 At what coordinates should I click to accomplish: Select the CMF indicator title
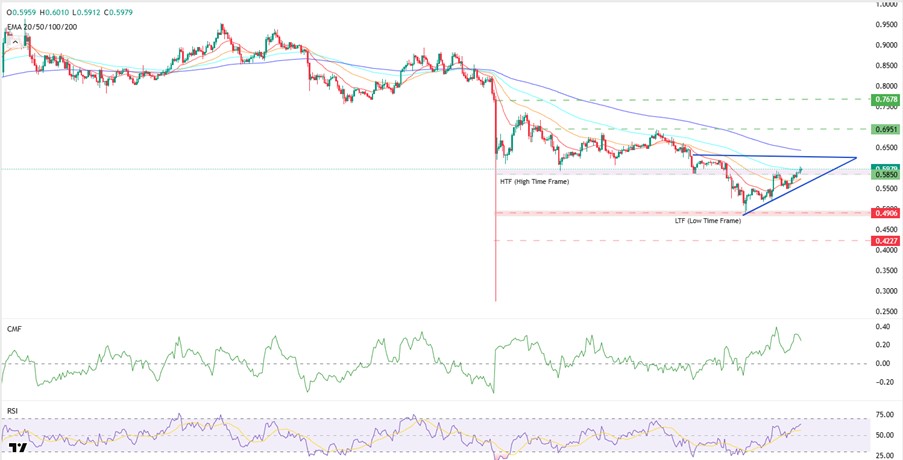[x=15, y=328]
